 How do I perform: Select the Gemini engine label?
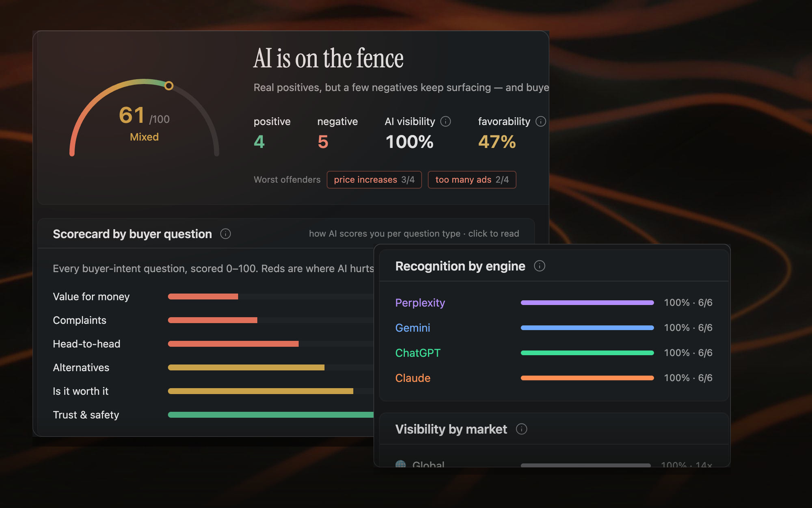click(412, 328)
